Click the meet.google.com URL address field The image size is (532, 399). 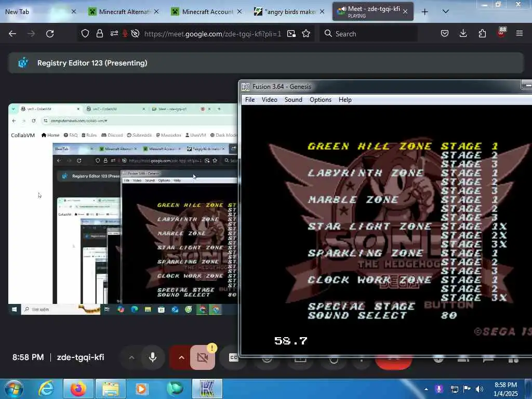point(212,34)
